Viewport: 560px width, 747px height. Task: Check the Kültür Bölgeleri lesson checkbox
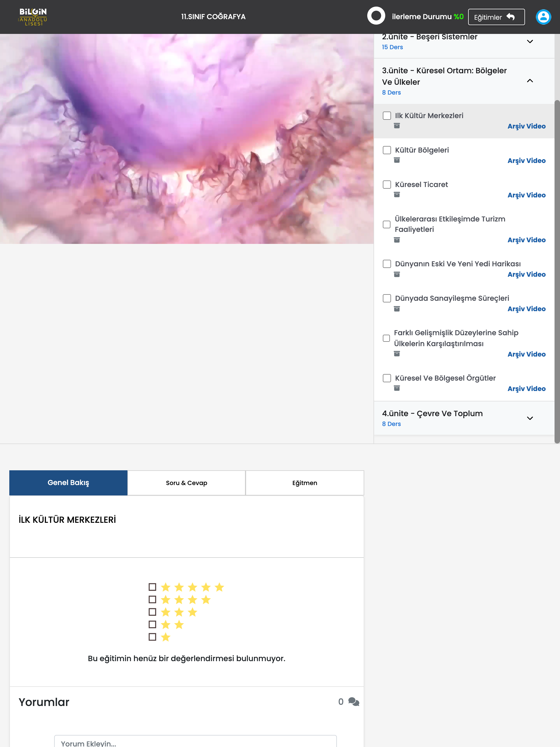coord(386,150)
